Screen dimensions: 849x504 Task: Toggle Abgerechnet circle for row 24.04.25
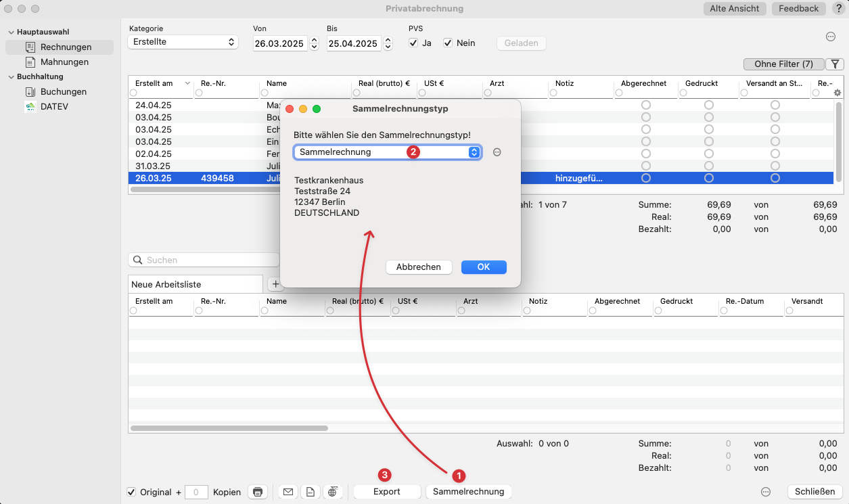(x=646, y=105)
